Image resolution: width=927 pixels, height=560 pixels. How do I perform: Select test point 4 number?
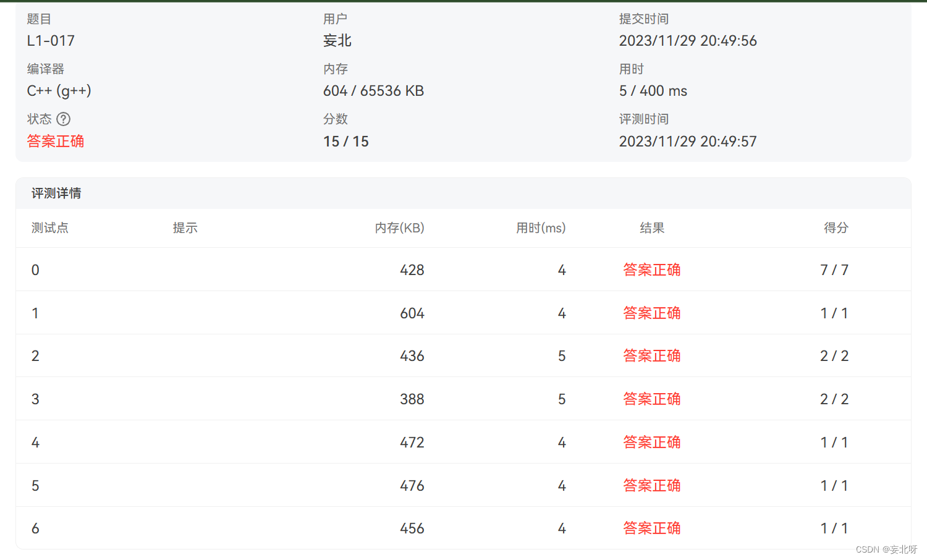coord(35,443)
